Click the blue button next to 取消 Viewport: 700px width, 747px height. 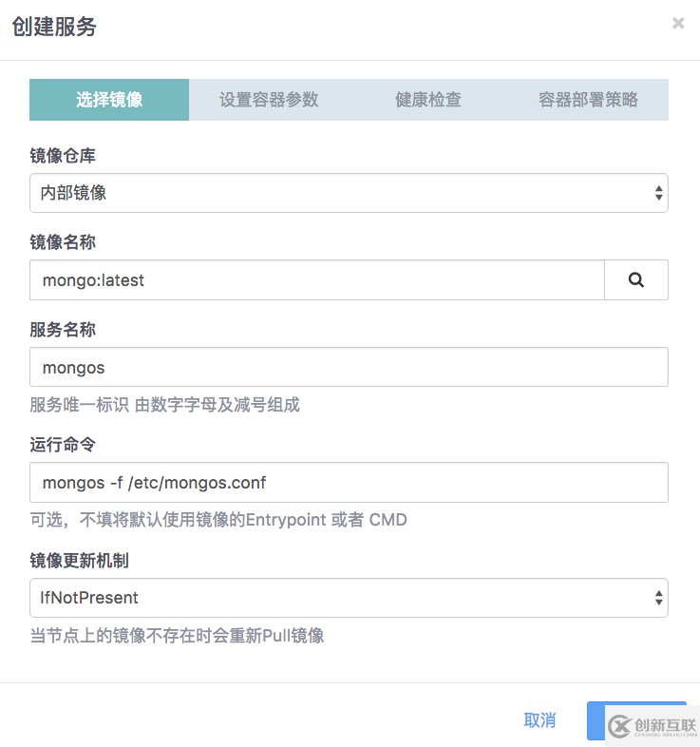coord(596,720)
